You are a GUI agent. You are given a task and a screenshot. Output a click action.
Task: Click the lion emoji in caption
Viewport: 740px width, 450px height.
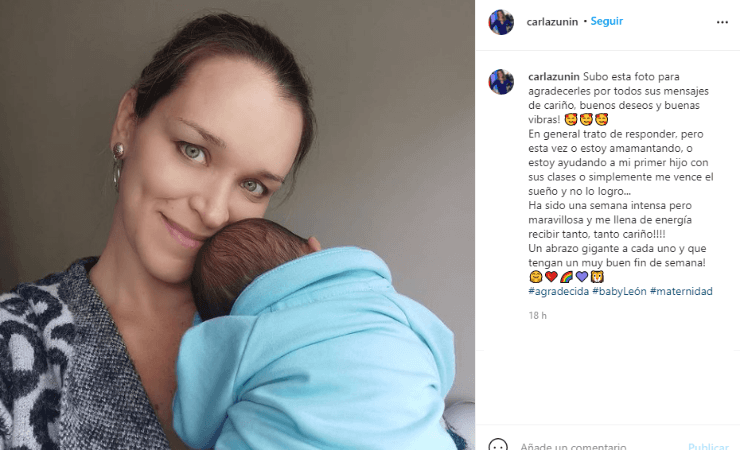[597, 276]
